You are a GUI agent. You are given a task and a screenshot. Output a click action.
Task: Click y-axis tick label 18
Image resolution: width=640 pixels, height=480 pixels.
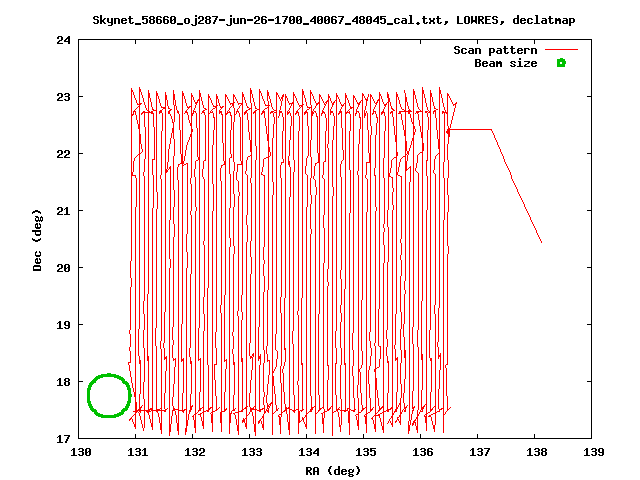click(x=64, y=382)
